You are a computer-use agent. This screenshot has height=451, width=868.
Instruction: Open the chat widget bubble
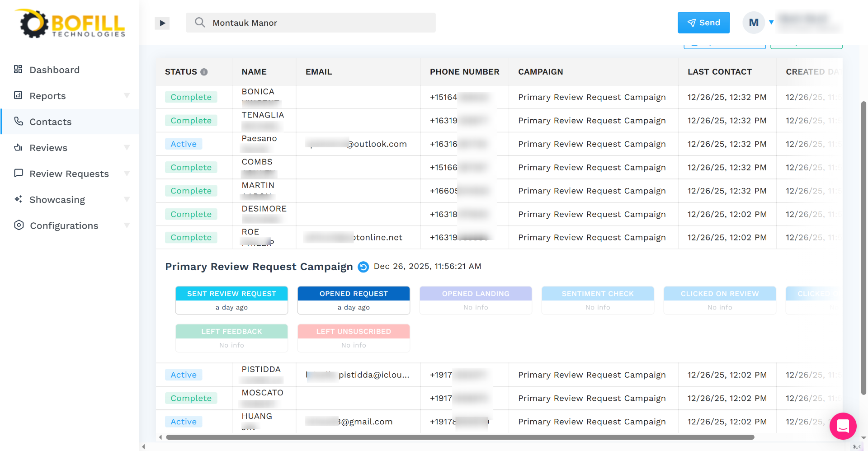pos(843,426)
